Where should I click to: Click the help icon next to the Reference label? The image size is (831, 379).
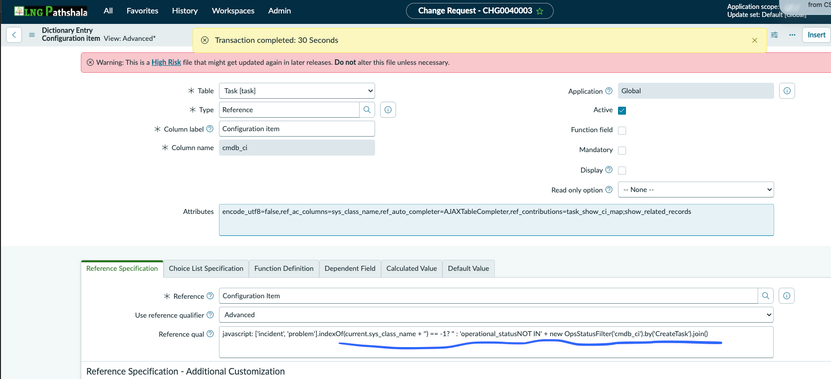(x=210, y=296)
